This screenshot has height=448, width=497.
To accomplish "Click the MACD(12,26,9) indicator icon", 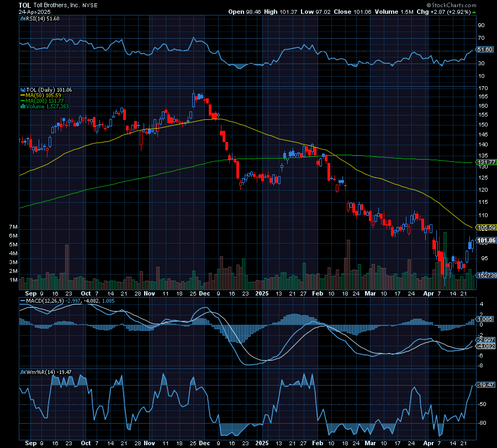I will [23, 302].
